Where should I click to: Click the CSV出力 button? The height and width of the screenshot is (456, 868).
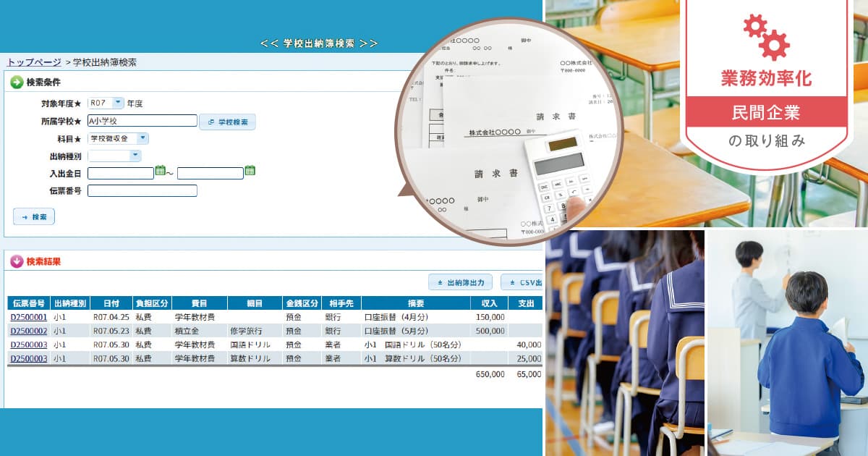tap(522, 282)
